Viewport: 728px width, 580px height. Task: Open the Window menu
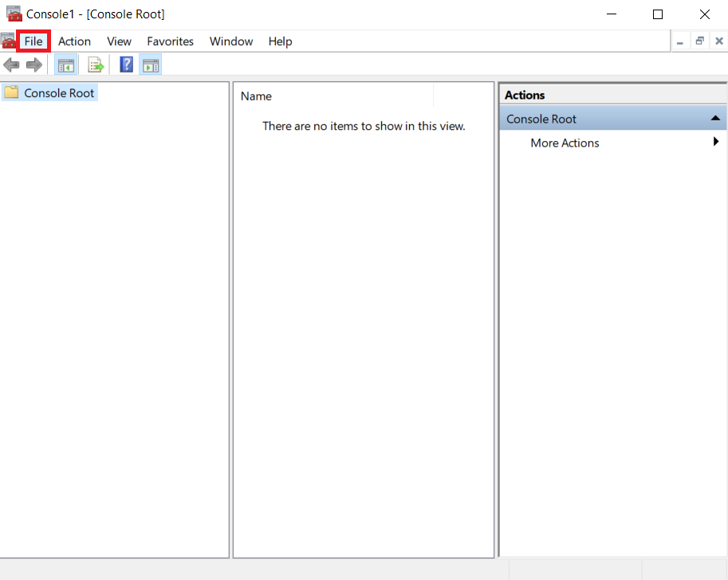coord(230,41)
